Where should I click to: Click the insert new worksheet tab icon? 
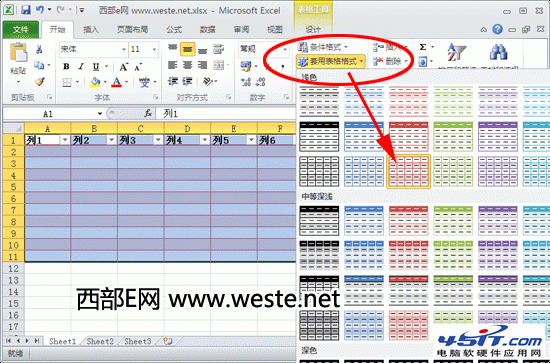click(x=168, y=341)
